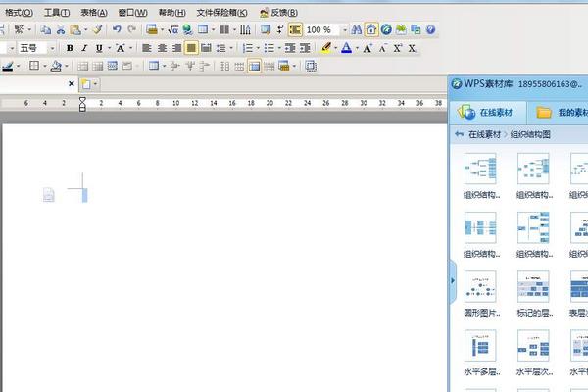
Task: Open the 表格(A) menu
Action: [94, 13]
